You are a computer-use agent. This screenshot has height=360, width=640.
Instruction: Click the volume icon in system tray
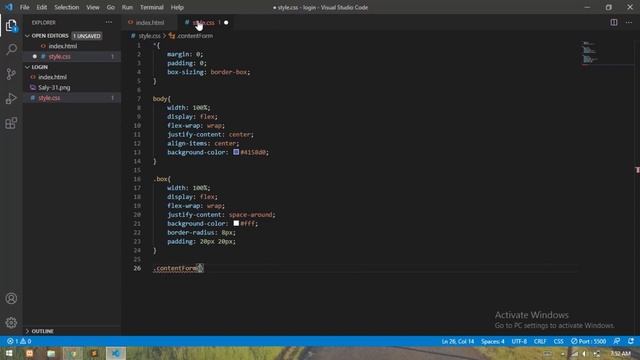pyautogui.click(x=584, y=353)
